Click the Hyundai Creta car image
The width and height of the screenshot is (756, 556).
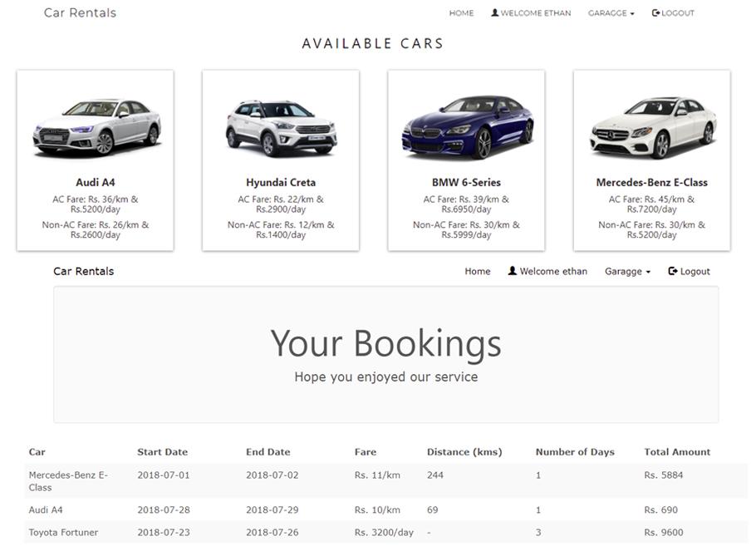tap(281, 128)
